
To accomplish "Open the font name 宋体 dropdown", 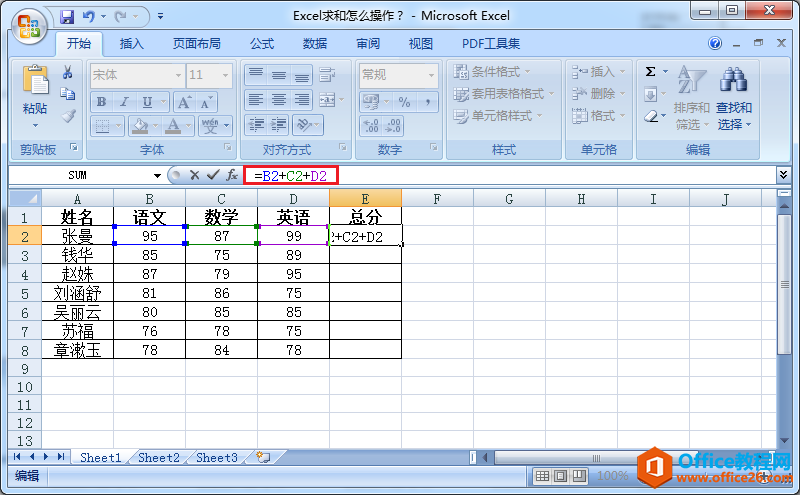I will pos(178,75).
